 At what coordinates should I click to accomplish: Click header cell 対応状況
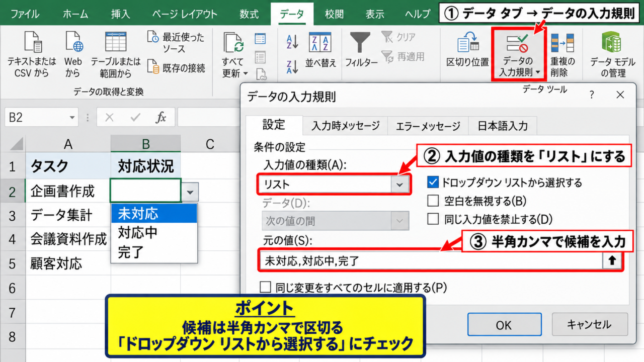[x=146, y=166]
